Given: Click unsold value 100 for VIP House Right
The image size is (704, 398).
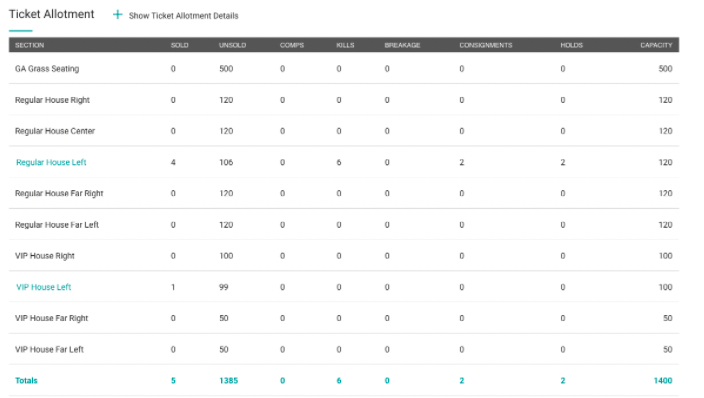Looking at the screenshot, I should pyautogui.click(x=226, y=256).
